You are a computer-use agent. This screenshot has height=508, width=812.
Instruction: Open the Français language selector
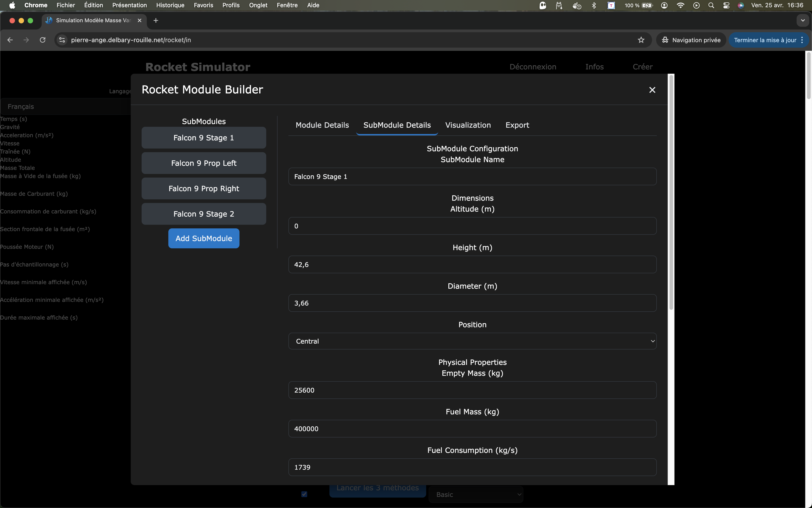click(65, 107)
